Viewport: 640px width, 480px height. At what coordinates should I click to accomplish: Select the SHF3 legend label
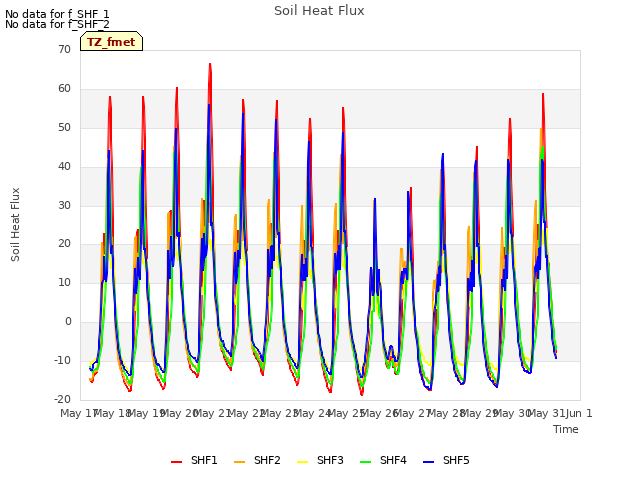tap(330, 460)
